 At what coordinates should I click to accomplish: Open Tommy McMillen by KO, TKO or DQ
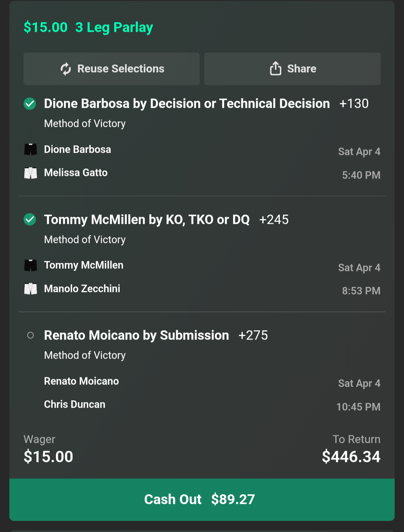tap(147, 219)
